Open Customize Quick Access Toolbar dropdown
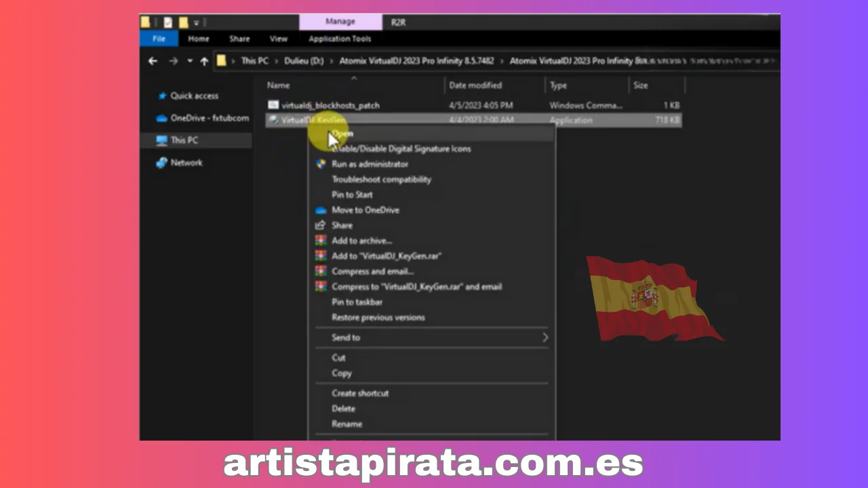Image resolution: width=868 pixels, height=488 pixels. [197, 22]
